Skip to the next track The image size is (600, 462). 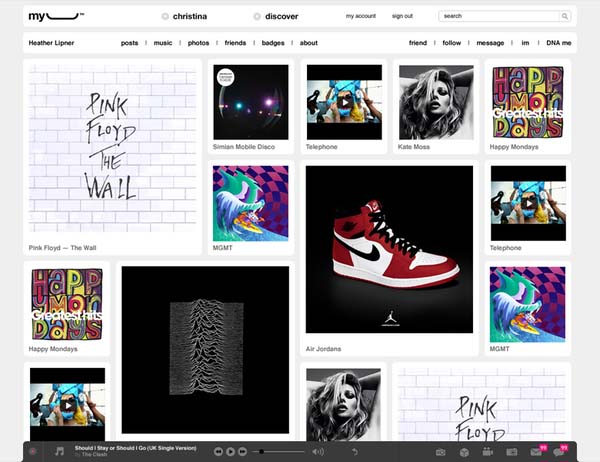243,452
